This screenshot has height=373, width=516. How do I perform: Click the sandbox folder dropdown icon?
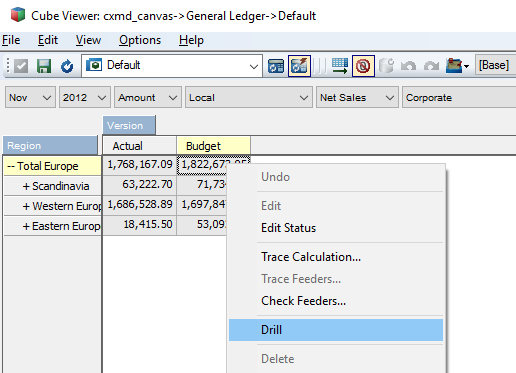tap(458, 66)
